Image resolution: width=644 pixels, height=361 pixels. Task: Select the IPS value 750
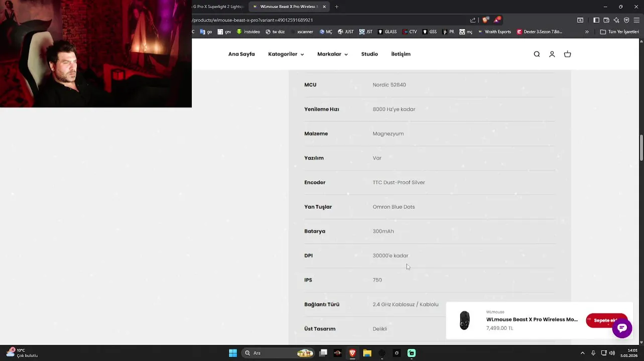(377, 280)
